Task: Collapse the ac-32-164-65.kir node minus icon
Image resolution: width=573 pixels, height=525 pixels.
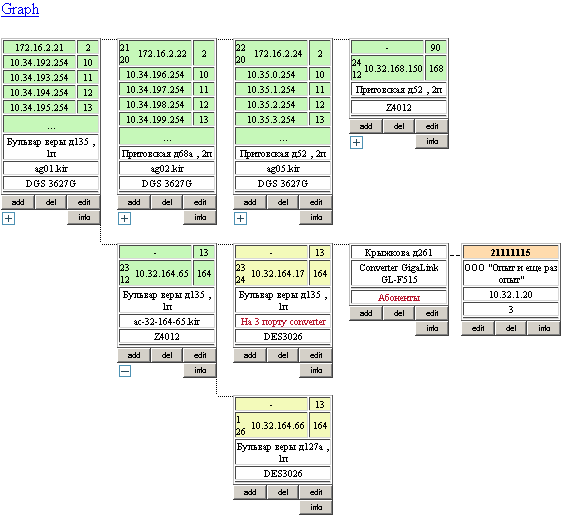Action: [x=125, y=371]
